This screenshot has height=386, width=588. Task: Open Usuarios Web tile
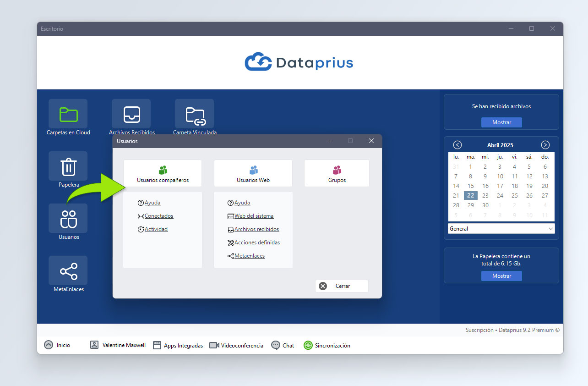click(x=253, y=173)
